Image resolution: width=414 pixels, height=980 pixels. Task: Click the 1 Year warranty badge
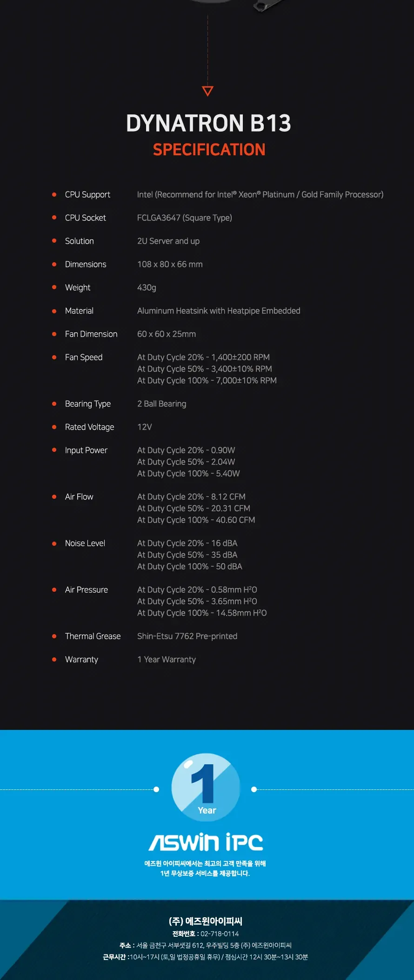pyautogui.click(x=206, y=787)
